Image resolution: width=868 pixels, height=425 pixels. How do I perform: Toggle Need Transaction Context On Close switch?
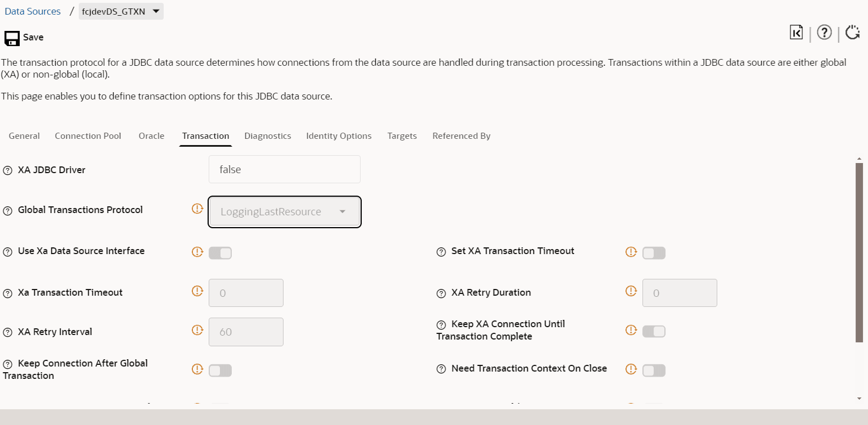tap(654, 370)
